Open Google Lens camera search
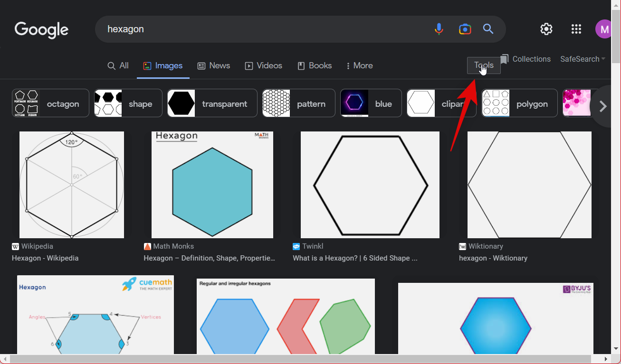 click(465, 29)
